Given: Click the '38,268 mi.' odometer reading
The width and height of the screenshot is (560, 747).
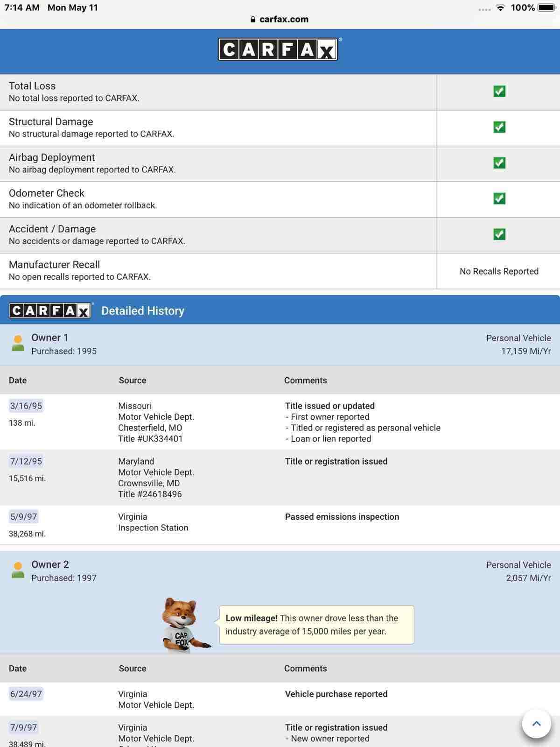Looking at the screenshot, I should (27, 534).
